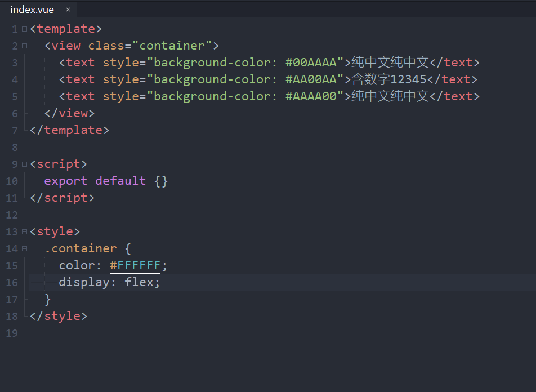Collapse the view container fold marker
Image resolution: width=536 pixels, height=392 pixels.
pyautogui.click(x=25, y=46)
